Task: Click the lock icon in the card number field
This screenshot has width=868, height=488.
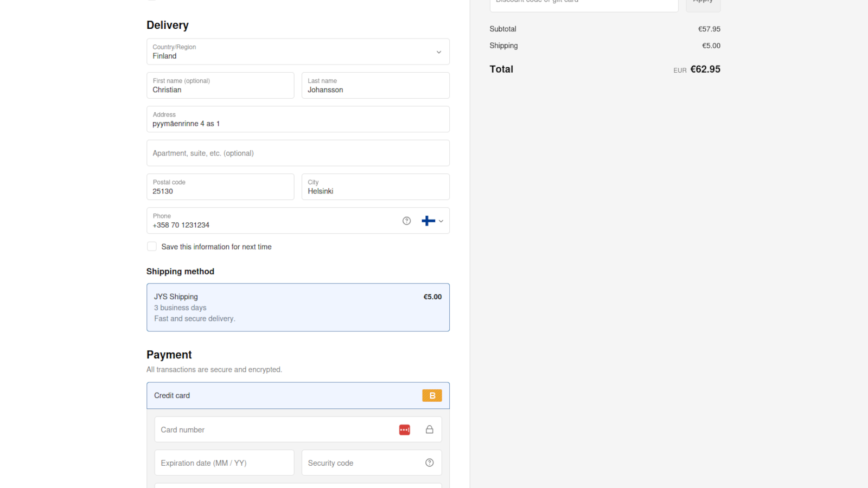Action: tap(429, 430)
